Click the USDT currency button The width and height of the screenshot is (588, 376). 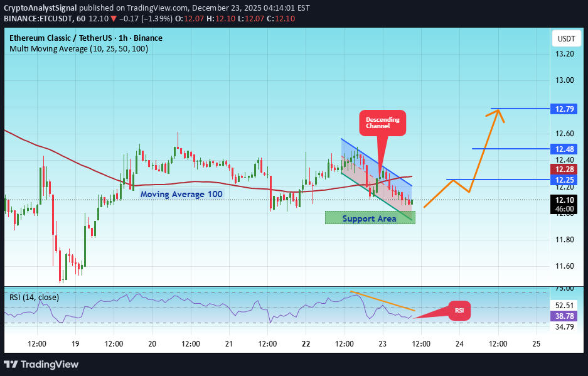point(565,38)
